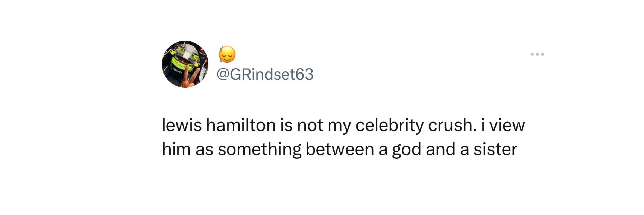Click the tweet text about lewis hamilton
The width and height of the screenshot is (644, 215).
pyautogui.click(x=343, y=137)
